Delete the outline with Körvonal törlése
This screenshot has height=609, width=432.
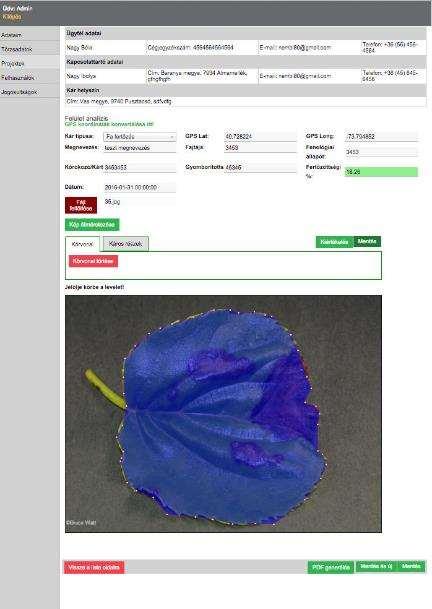click(x=93, y=261)
